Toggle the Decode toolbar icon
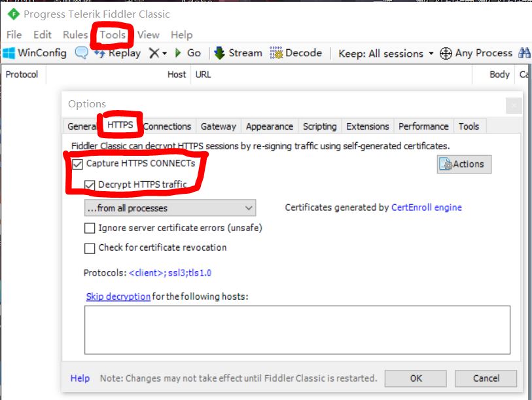 [276, 53]
